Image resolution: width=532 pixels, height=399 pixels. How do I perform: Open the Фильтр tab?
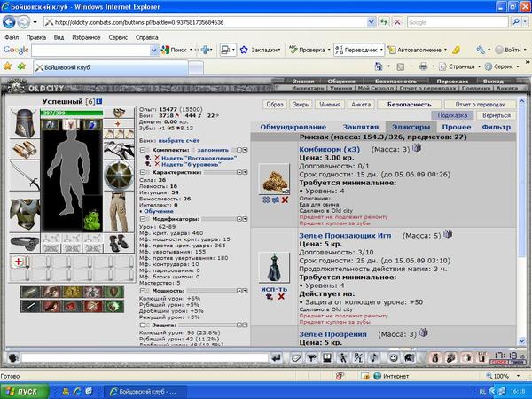click(496, 127)
